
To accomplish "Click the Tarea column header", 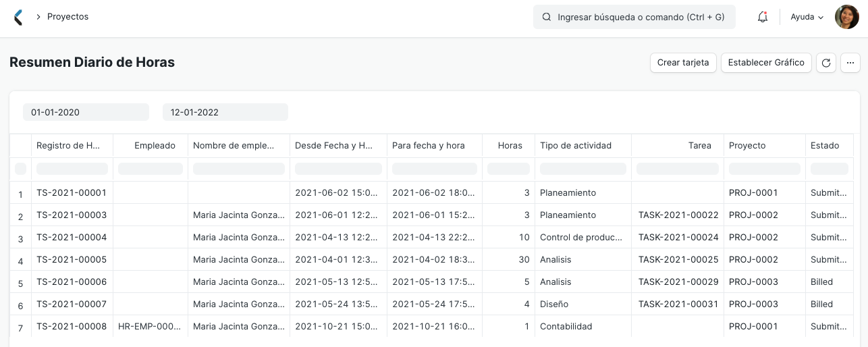I will [x=678, y=145].
